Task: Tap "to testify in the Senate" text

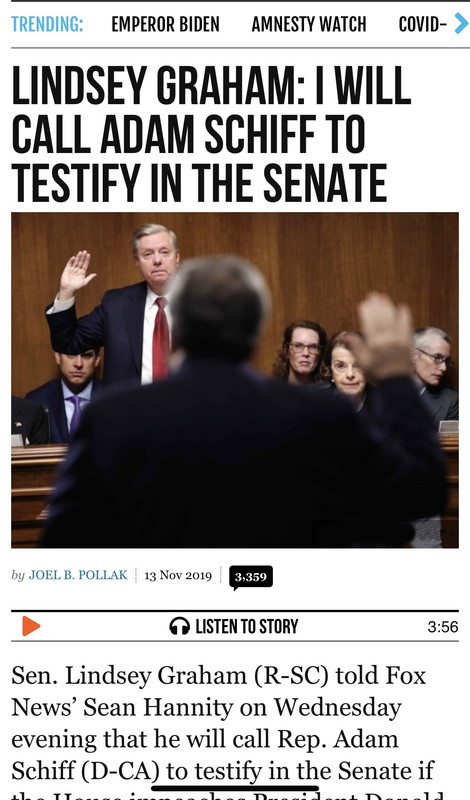Action: point(291,771)
